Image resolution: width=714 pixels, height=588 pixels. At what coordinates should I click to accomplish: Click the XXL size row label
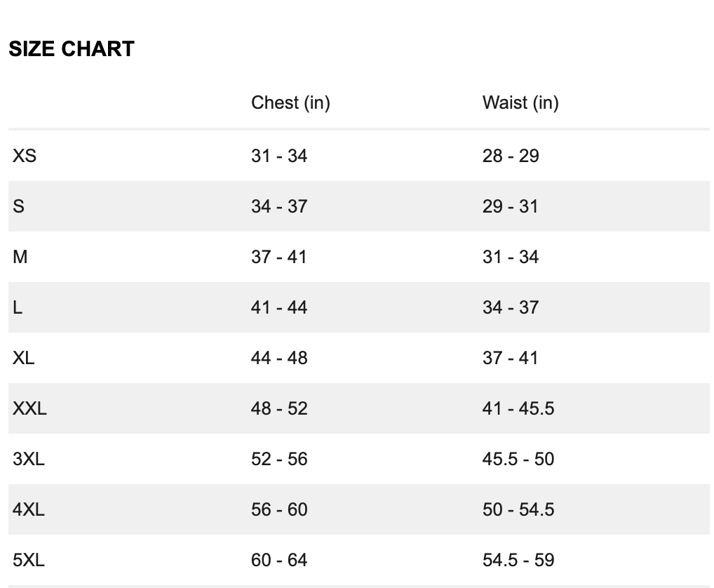(29, 408)
